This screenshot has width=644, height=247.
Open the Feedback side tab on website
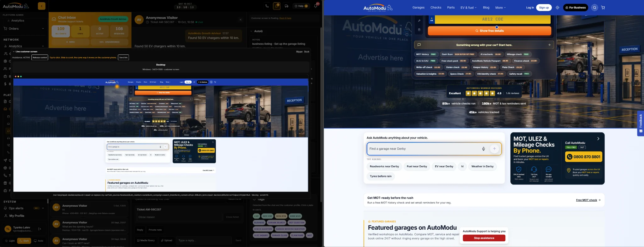click(x=641, y=123)
